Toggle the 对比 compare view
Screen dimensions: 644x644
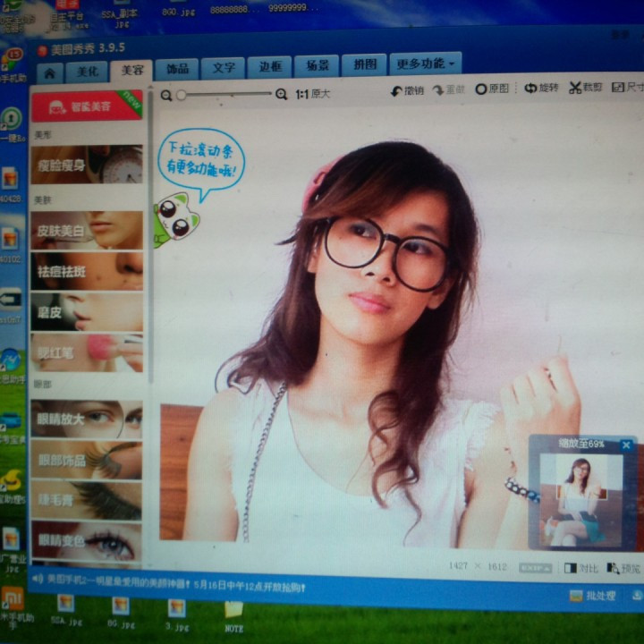[580, 568]
